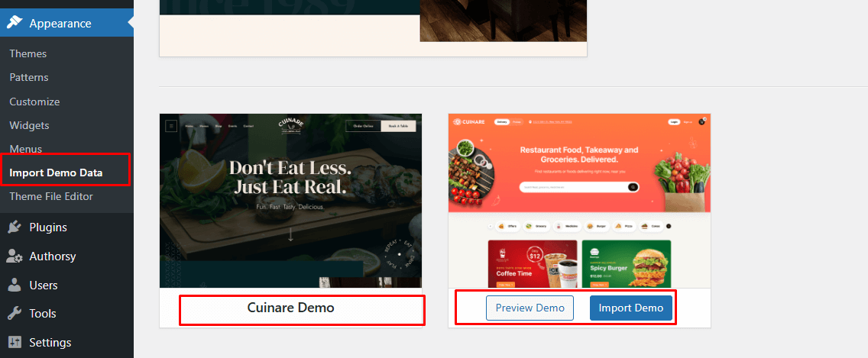The height and width of the screenshot is (358, 868).
Task: Click the Appearance paintbrush icon
Action: (x=14, y=23)
